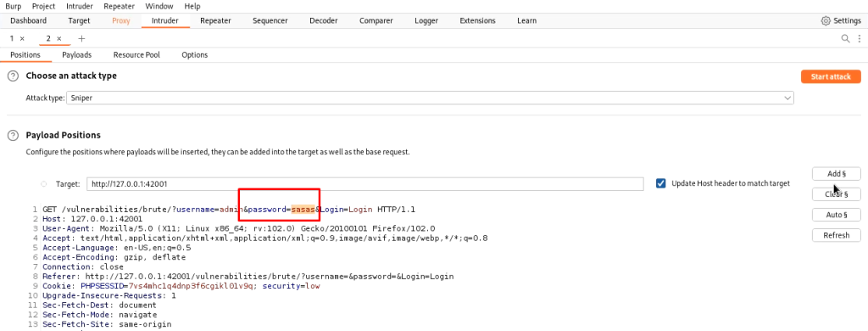
Task: Open help for Payload Positions
Action: [x=13, y=135]
